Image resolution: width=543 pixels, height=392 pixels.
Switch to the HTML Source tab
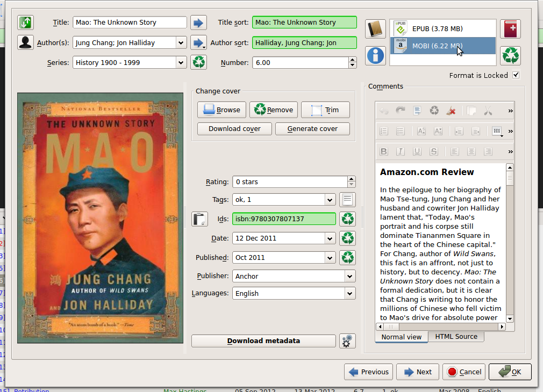(x=456, y=337)
